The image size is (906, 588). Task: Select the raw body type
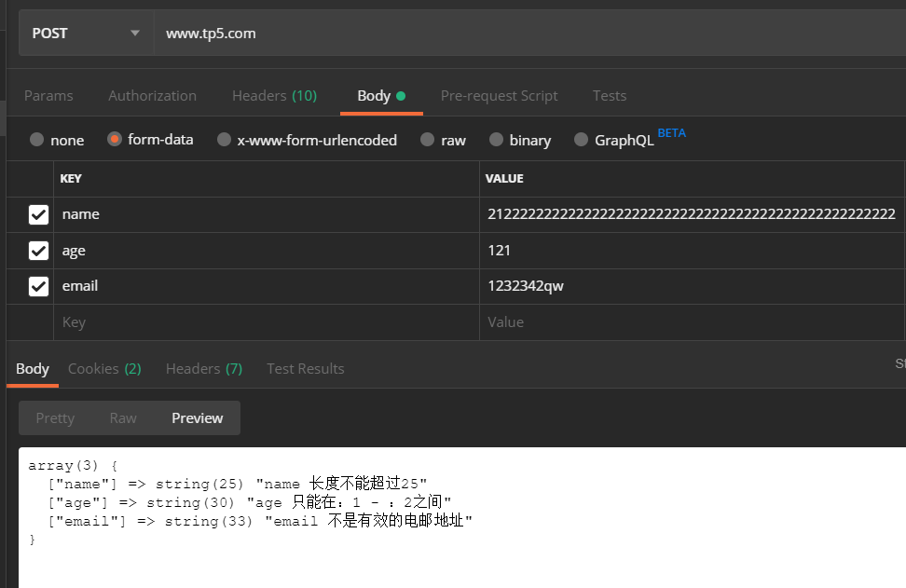[428, 140]
